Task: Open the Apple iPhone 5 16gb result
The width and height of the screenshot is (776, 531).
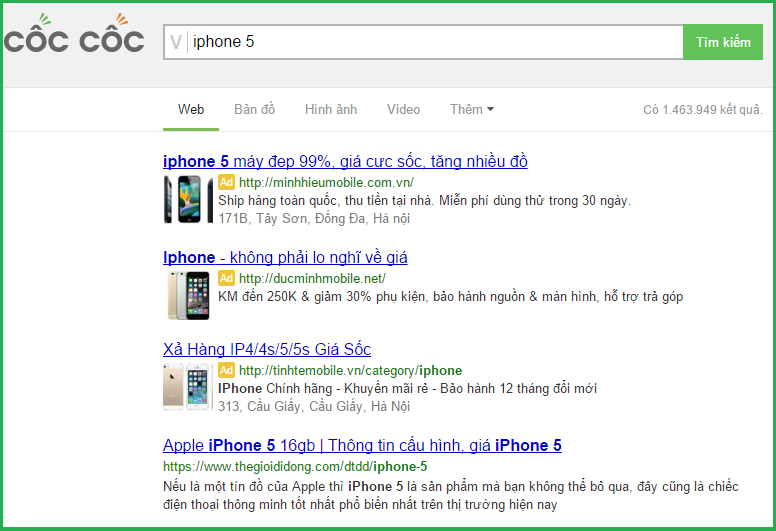Action: point(362,445)
